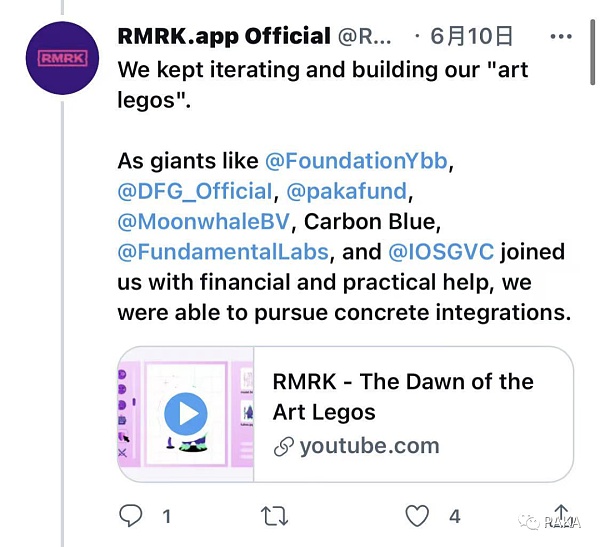Click the like count of 4
Viewport: 600px width, 547px height.
click(x=455, y=516)
